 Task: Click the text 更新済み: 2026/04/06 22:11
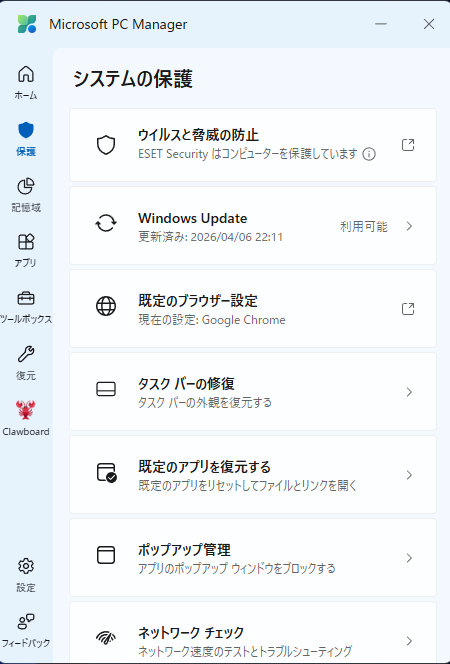(210, 237)
